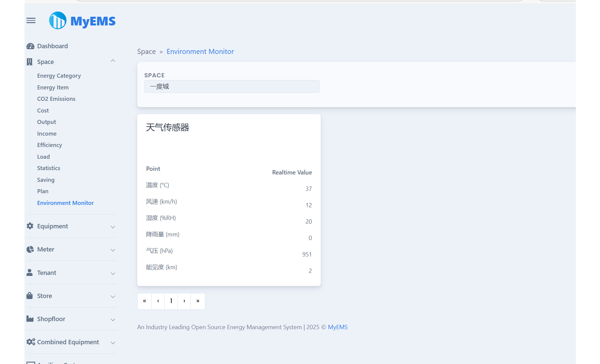Open the MyEMS footer link
This screenshot has height=364, width=600.
point(338,327)
